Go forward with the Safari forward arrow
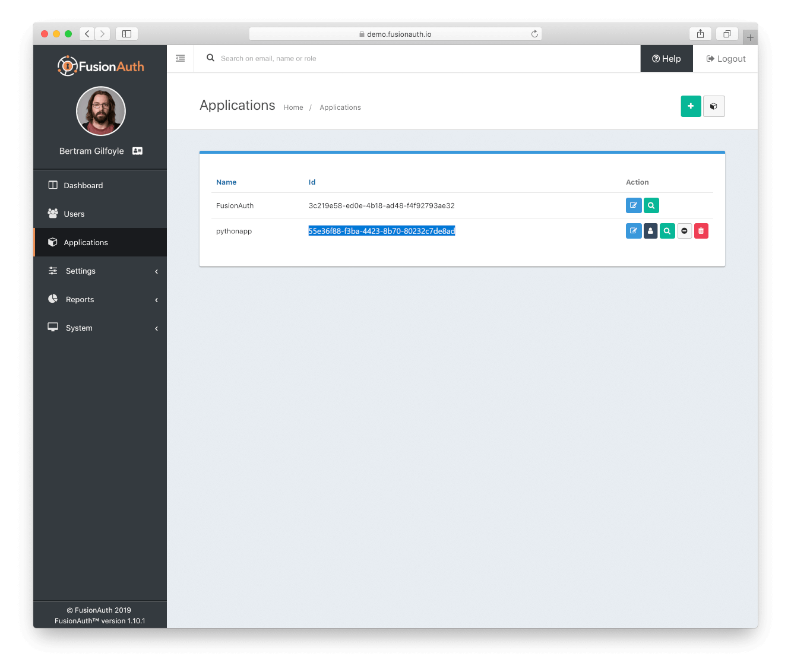The height and width of the screenshot is (672, 791). tap(102, 34)
